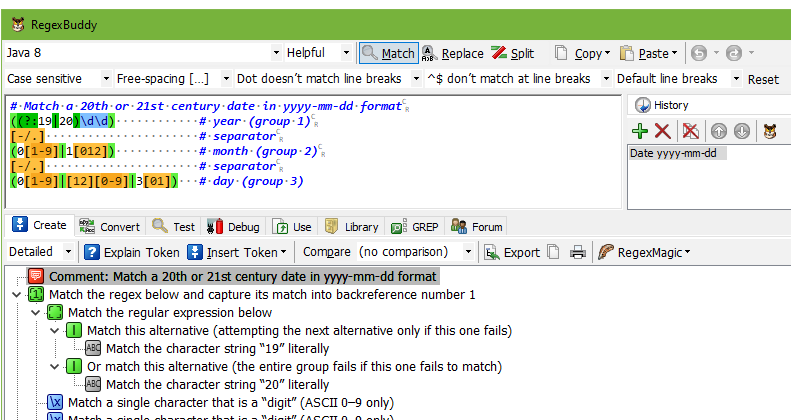Open the Free-spacing option dropdown
The width and height of the screenshot is (791, 420).
coord(226,79)
